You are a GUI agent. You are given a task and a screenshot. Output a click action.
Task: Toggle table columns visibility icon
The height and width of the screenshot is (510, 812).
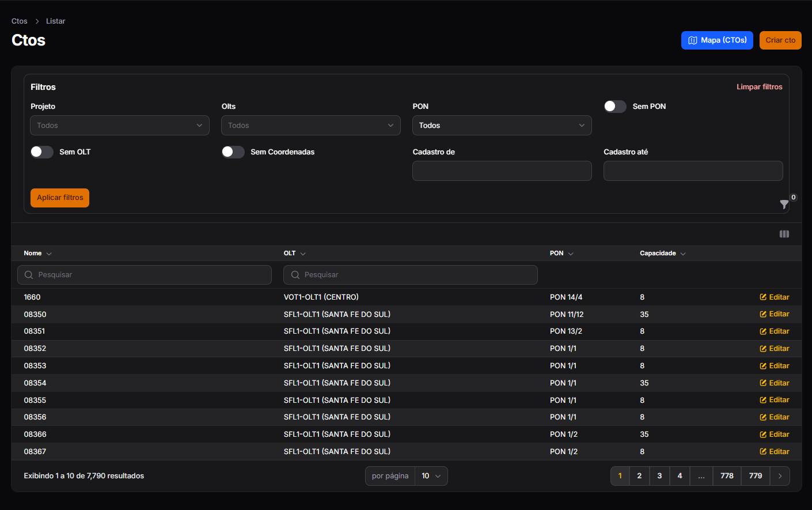784,234
